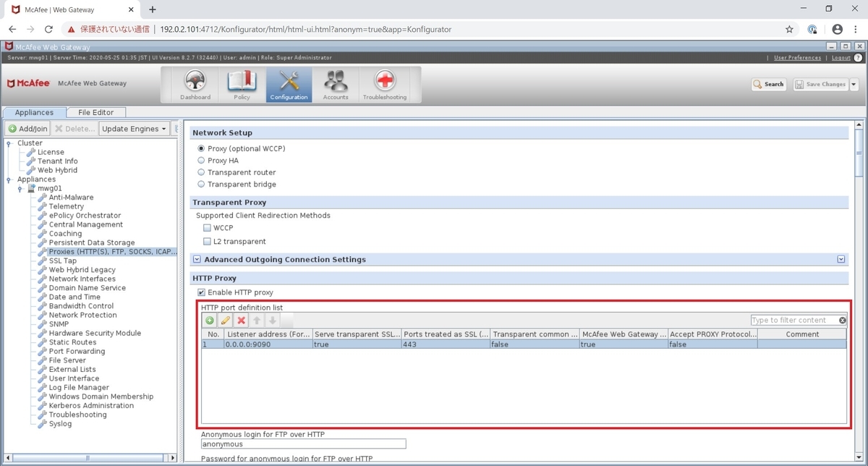Uncheck Enable HTTP proxy
The image size is (868, 466).
[x=201, y=292]
